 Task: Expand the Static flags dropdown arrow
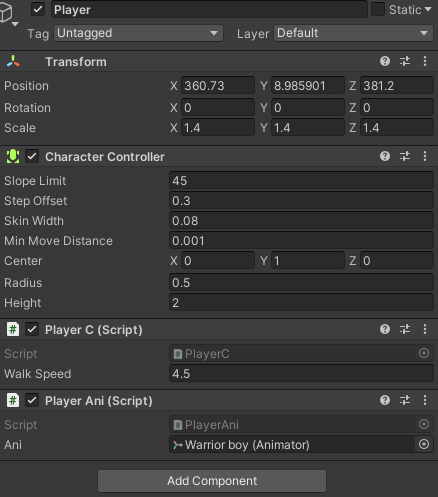[x=428, y=10]
